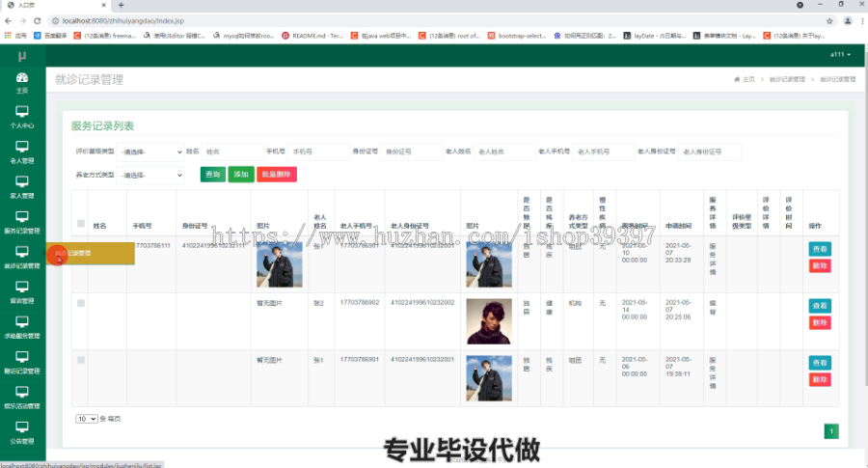This screenshot has height=468, width=868.
Task: Go to page 1 in pagination
Action: coord(831,431)
